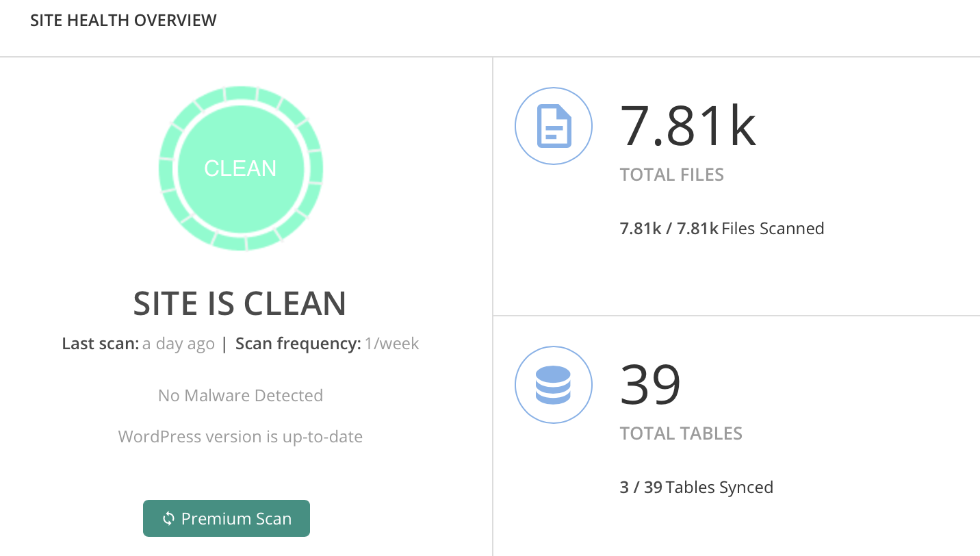
Task: Click the No Malware Detected message
Action: click(240, 396)
